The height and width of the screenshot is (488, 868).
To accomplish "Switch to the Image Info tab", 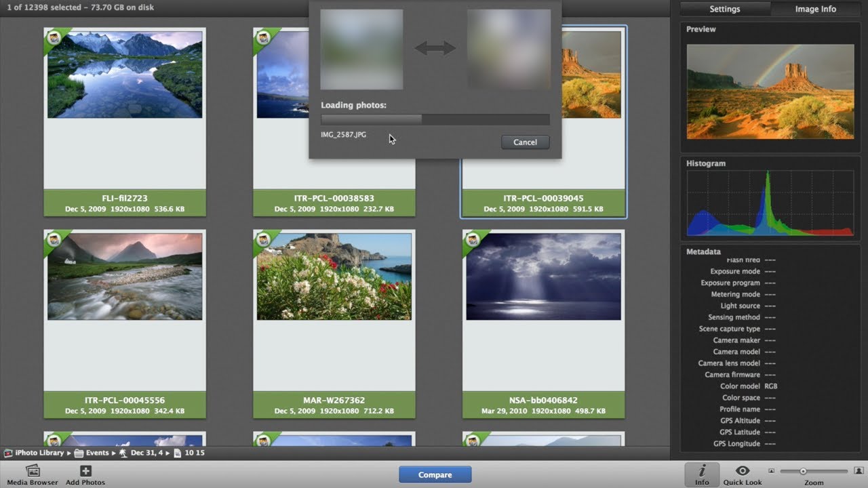I will pyautogui.click(x=816, y=9).
